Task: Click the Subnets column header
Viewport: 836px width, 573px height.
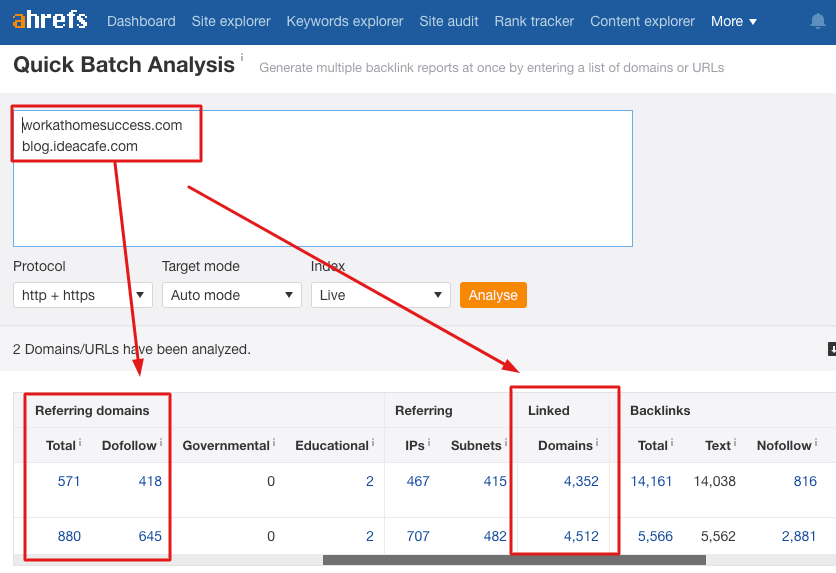Action: point(476,446)
